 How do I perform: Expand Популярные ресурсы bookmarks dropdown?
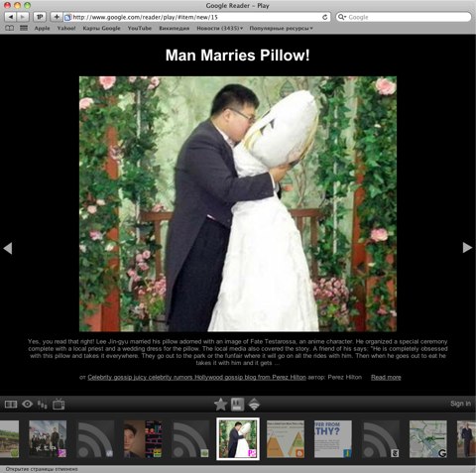(x=281, y=29)
